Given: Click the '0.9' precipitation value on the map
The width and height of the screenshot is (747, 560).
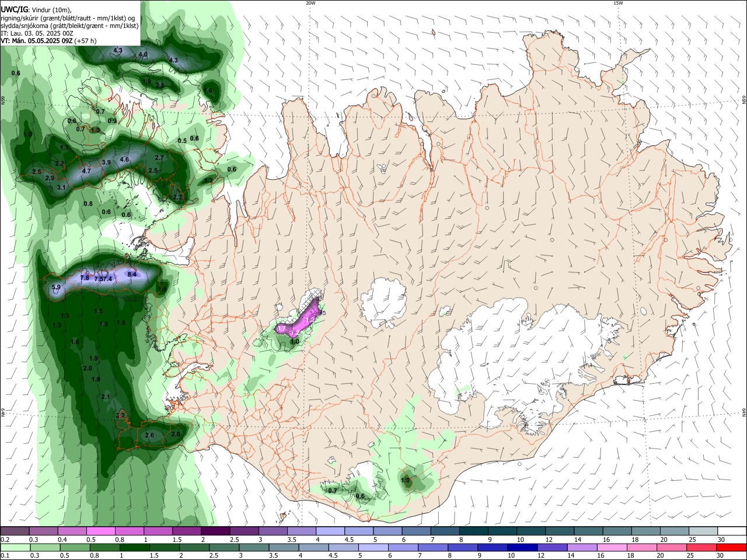Looking at the screenshot, I should pos(112,121).
